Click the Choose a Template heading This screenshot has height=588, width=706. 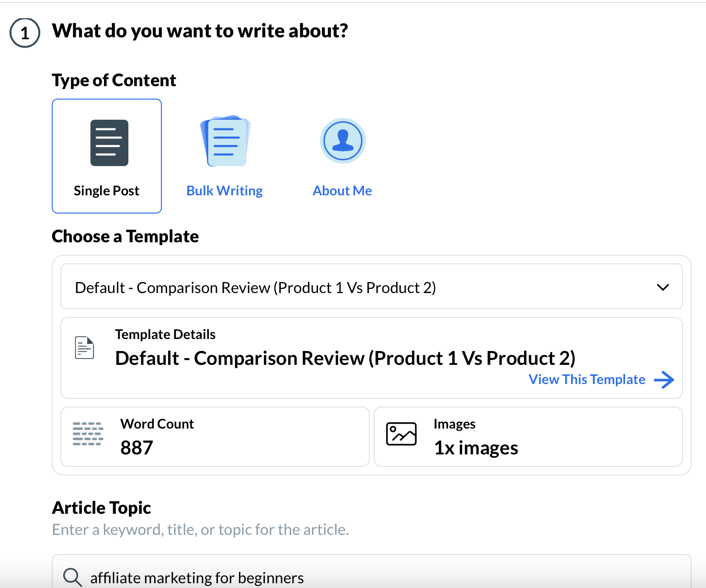pos(125,236)
